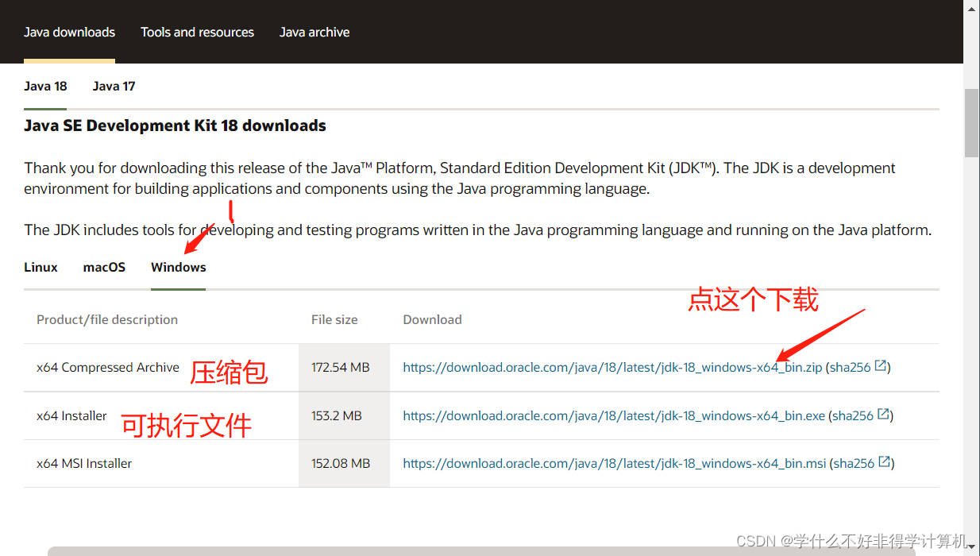Select the Java 17 tab
This screenshot has width=980, height=556.
click(x=114, y=86)
